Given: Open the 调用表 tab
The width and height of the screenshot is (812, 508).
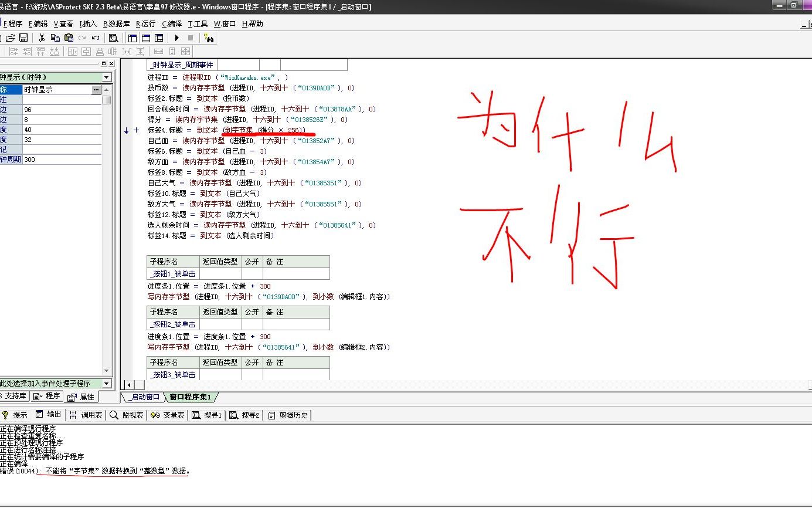Looking at the screenshot, I should coord(86,415).
